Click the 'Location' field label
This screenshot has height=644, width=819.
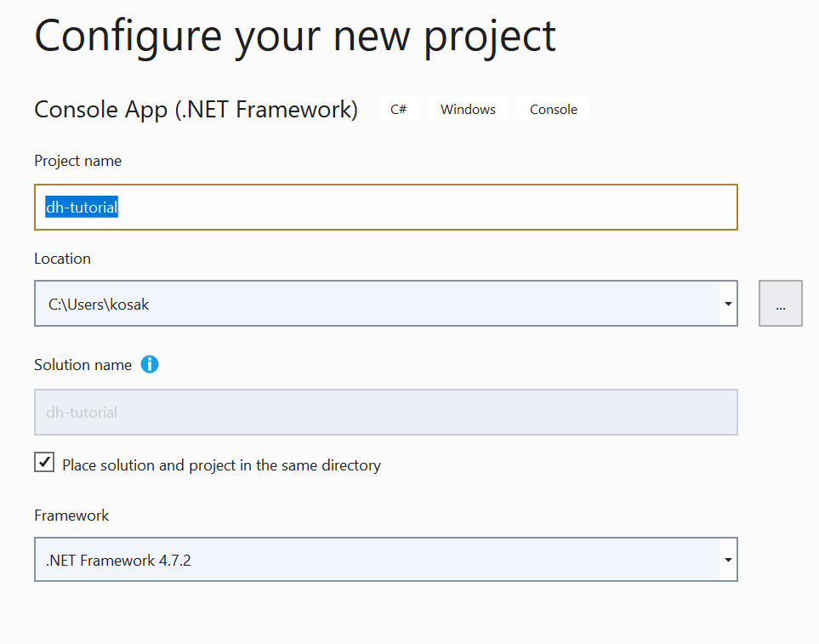[x=62, y=259]
